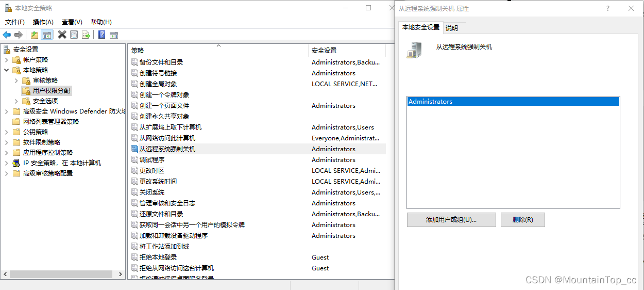This screenshot has width=644, height=290.
Task: Click the policy icon beside 关闭系统
Action: tap(135, 192)
